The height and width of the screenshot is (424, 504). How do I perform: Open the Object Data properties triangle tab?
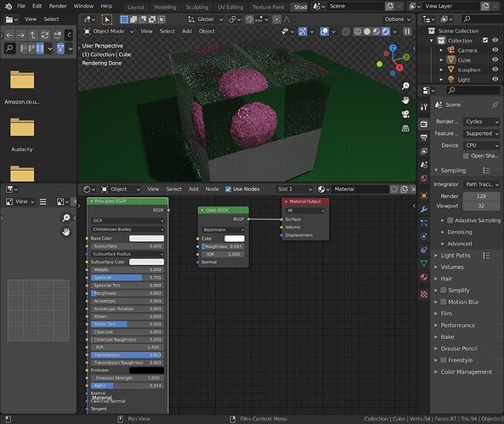[424, 263]
